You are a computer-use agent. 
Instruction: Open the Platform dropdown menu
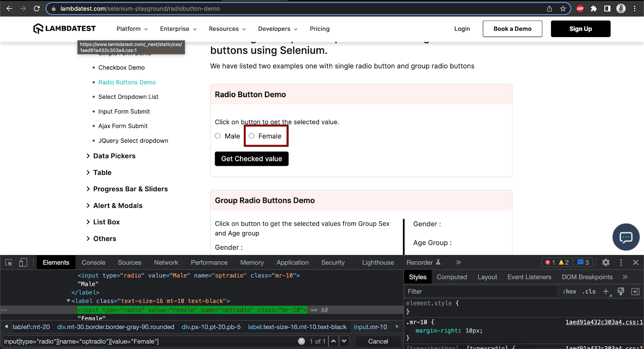[132, 29]
